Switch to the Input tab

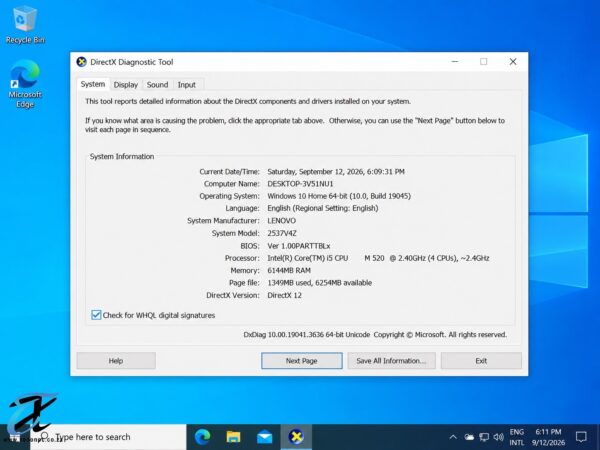pos(186,85)
